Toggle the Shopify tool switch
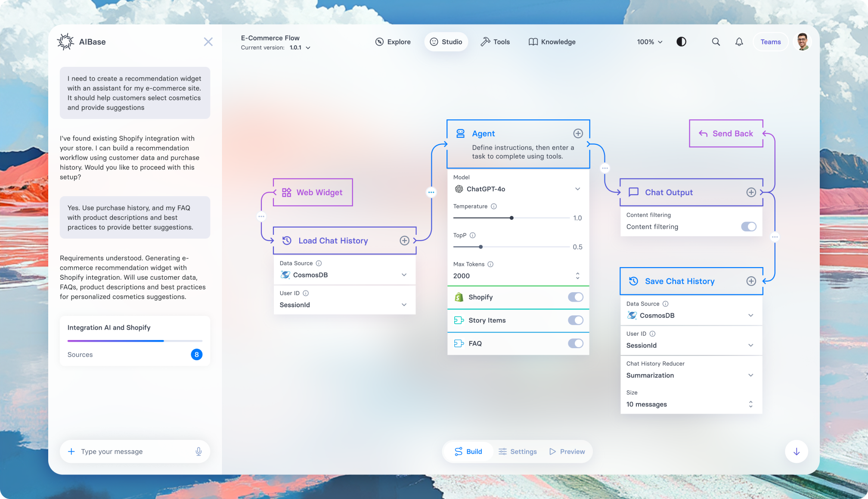 [x=575, y=297]
